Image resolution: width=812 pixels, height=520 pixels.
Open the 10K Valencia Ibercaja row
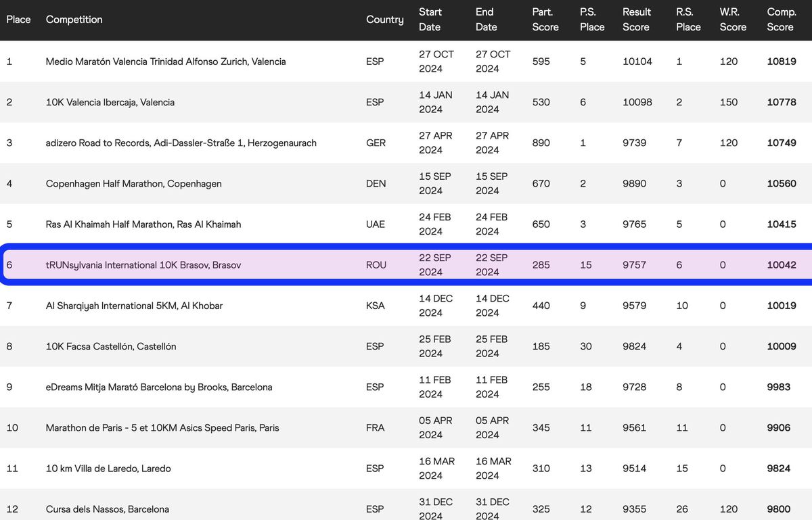[x=110, y=102]
